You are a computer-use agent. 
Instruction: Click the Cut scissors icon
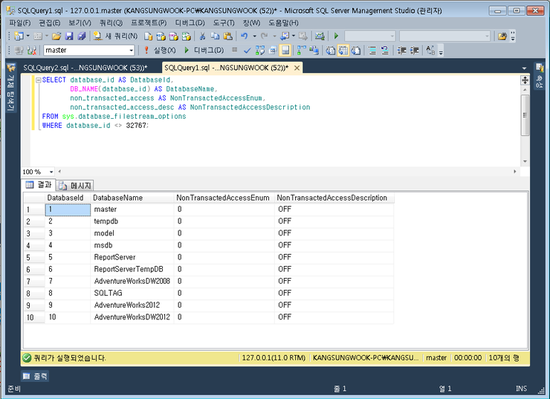pyautogui.click(x=202, y=36)
